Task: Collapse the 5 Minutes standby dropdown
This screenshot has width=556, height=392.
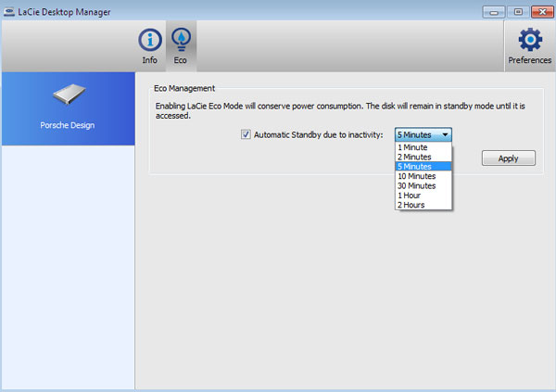Action: 423,134
